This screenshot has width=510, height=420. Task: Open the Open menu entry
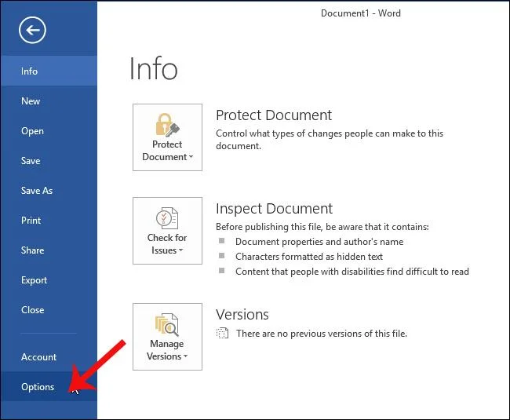point(49,131)
